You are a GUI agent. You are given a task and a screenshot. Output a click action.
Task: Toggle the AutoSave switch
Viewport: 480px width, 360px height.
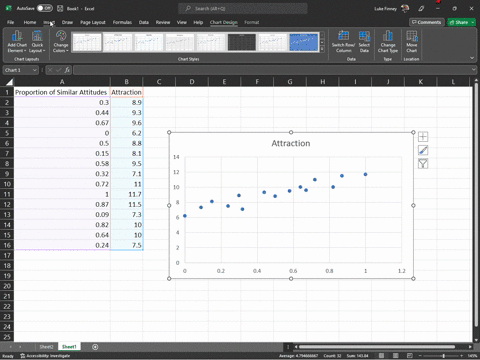click(x=45, y=8)
